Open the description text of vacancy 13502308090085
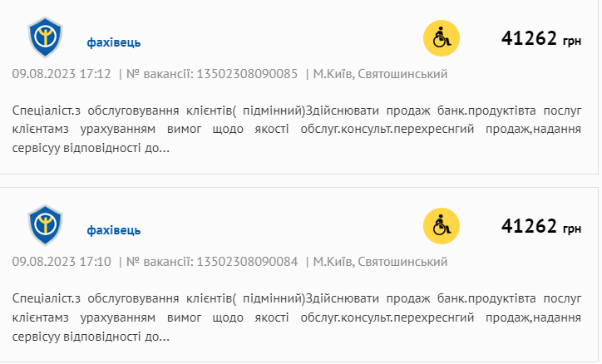This screenshot has width=602, height=364. [297, 130]
